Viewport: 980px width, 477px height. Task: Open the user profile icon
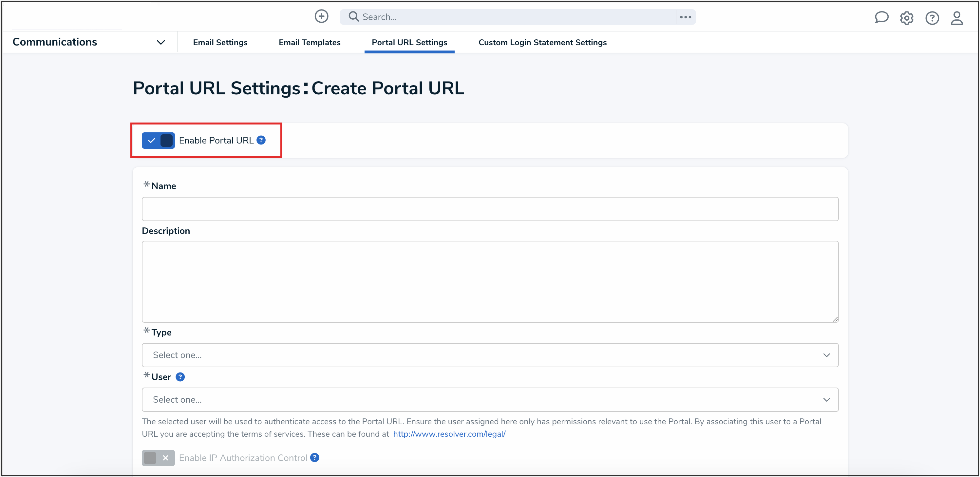957,18
